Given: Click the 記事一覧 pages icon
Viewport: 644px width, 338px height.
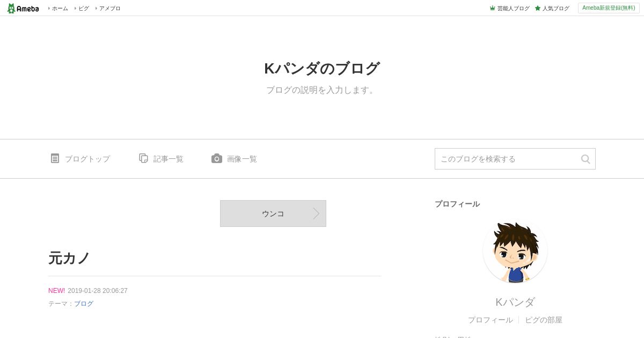Looking at the screenshot, I should point(143,158).
